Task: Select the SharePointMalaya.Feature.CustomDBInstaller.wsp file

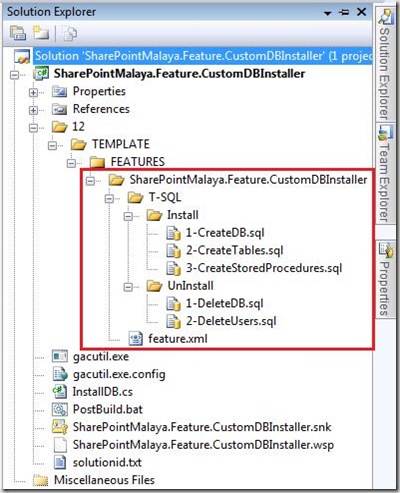Action: point(203,445)
